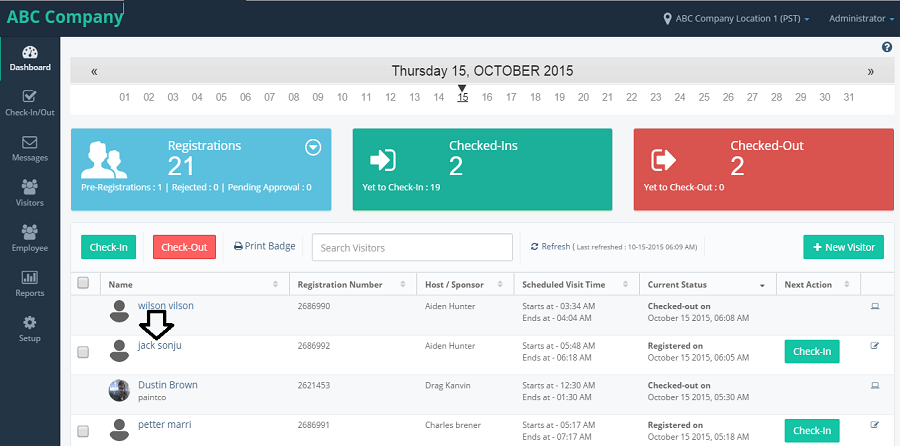This screenshot has width=900, height=446.
Task: Click the location pin icon in header
Action: tap(667, 19)
